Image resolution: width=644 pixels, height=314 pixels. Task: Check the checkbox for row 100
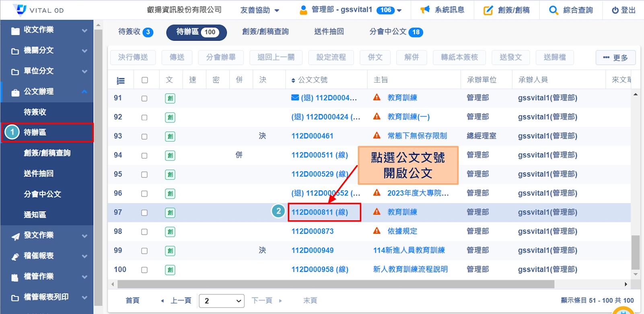pos(144,270)
